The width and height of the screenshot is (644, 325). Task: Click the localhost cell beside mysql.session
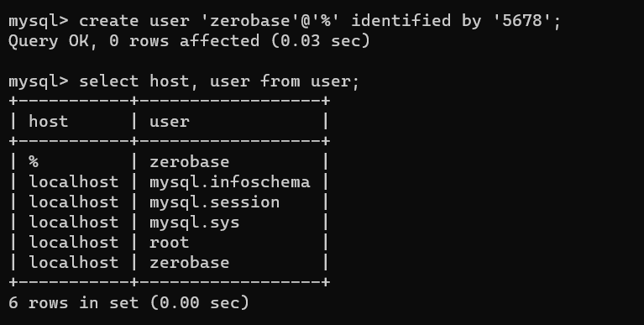[x=74, y=202]
